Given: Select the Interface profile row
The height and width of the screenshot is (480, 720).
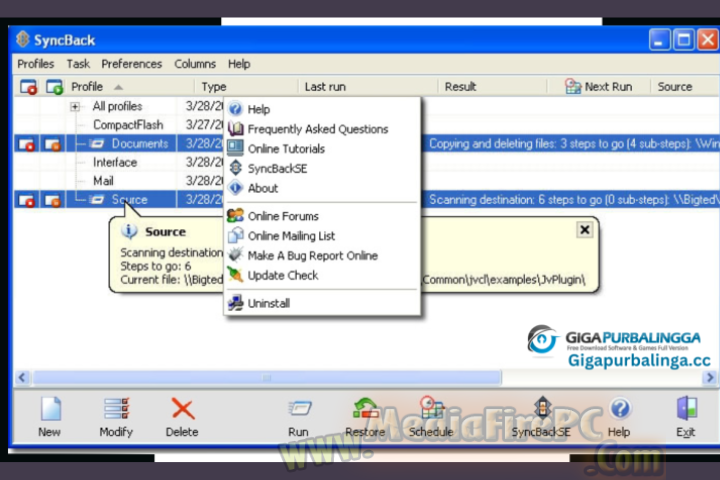Looking at the screenshot, I should click(x=115, y=163).
